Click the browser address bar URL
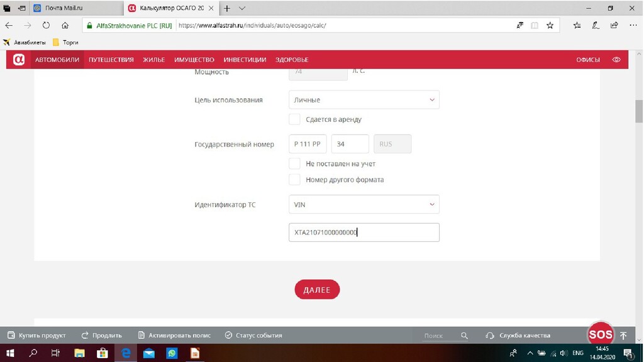This screenshot has height=362, width=644. coord(252,25)
